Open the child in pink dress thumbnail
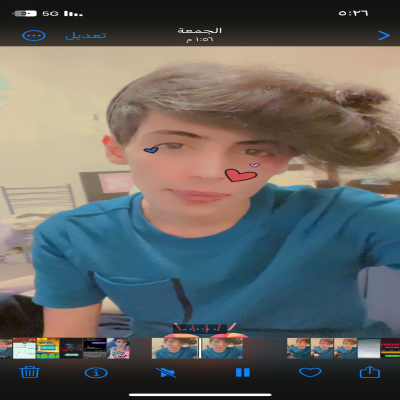The image size is (400, 400). click(x=118, y=348)
